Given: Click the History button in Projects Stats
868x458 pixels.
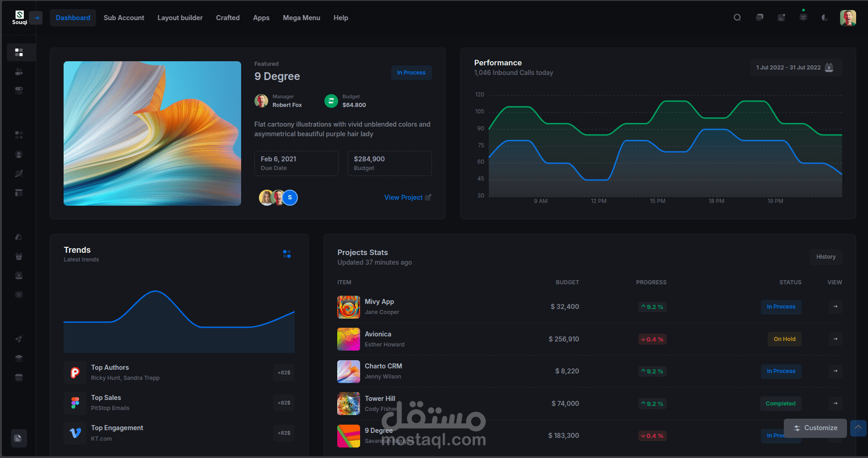Looking at the screenshot, I should pos(826,257).
